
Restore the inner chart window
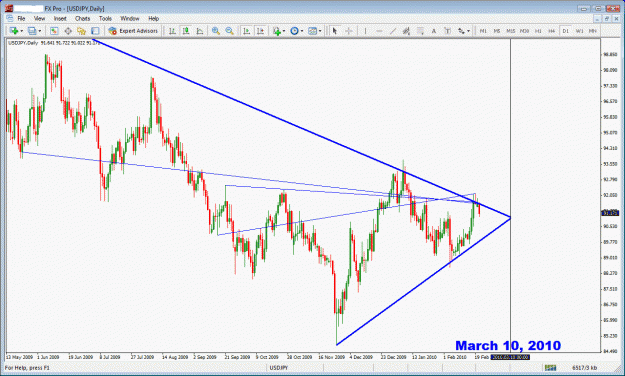(x=607, y=18)
